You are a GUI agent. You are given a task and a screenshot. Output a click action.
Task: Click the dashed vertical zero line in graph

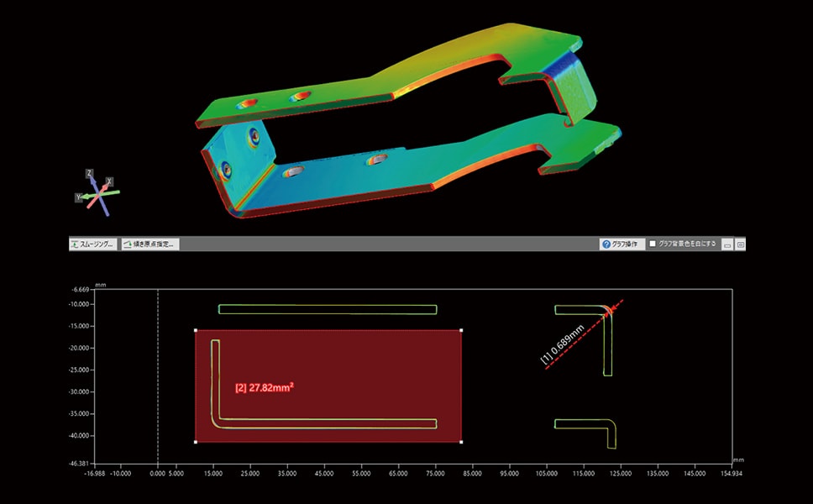[x=158, y=376]
